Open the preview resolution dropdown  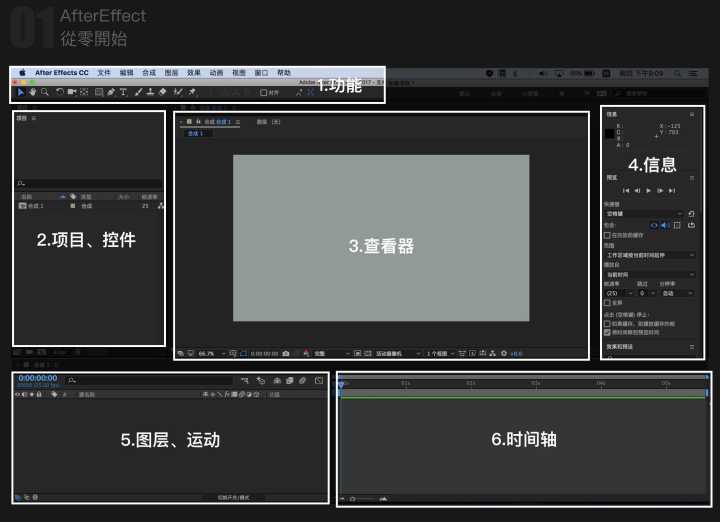(677, 293)
